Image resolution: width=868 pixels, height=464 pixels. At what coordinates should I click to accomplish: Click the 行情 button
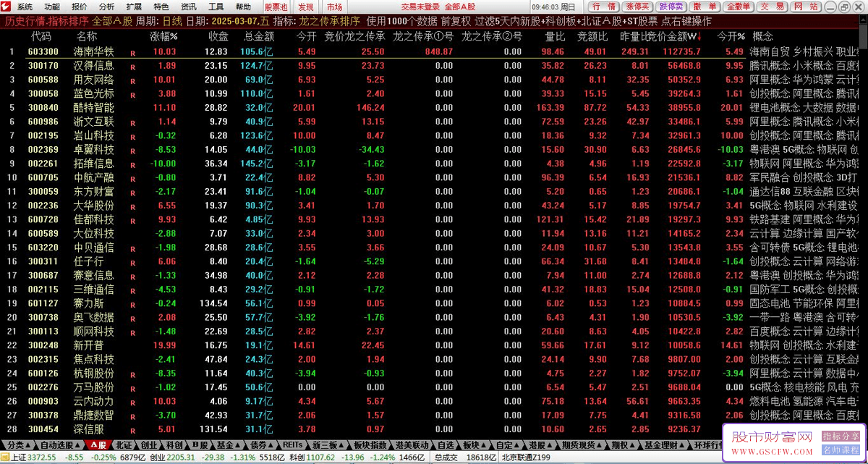click(x=605, y=7)
